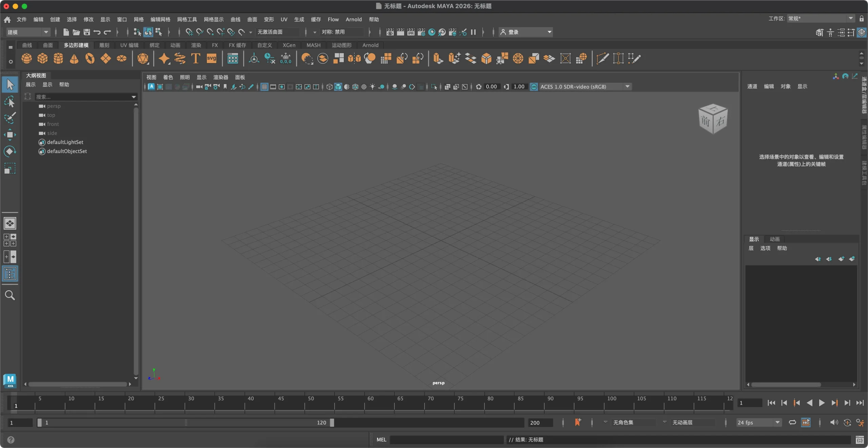
Task: Click the polygon cube shelf icon
Action: pos(42,58)
